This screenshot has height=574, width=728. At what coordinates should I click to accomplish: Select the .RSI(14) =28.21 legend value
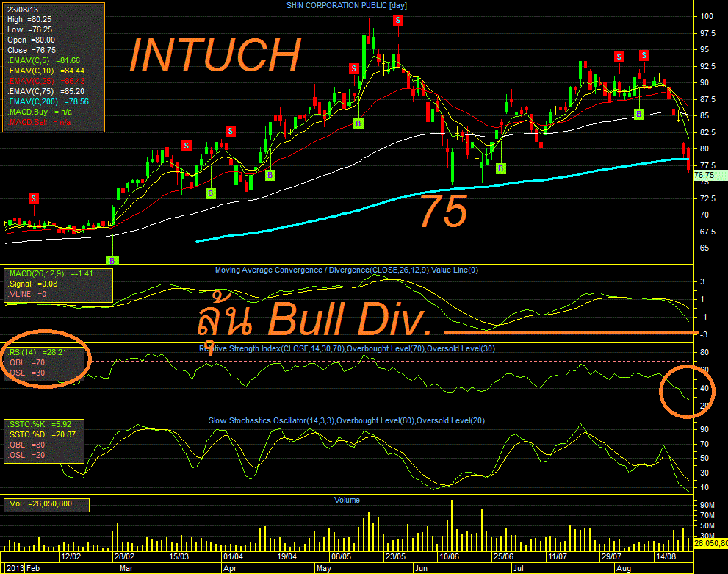coord(37,352)
